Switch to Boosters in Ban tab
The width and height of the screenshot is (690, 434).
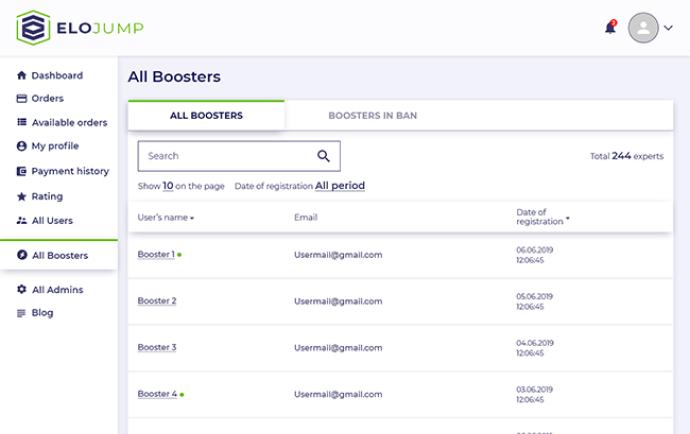click(372, 116)
